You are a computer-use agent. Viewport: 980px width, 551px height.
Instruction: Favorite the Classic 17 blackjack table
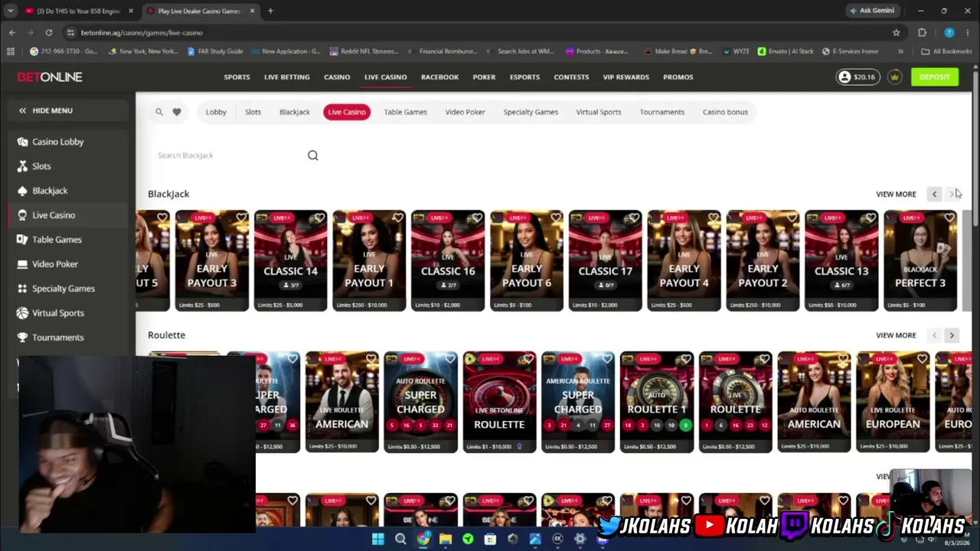(635, 218)
